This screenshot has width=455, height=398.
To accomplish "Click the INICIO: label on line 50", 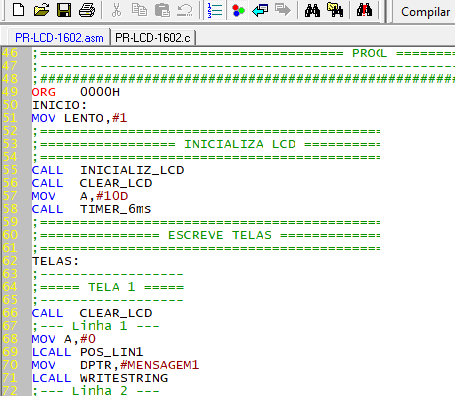I will click(x=59, y=105).
